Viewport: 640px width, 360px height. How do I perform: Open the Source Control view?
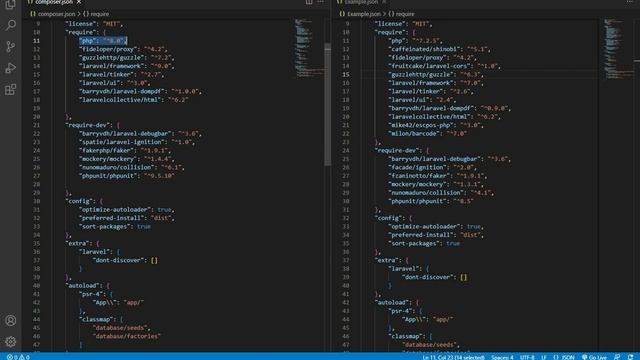(x=11, y=47)
